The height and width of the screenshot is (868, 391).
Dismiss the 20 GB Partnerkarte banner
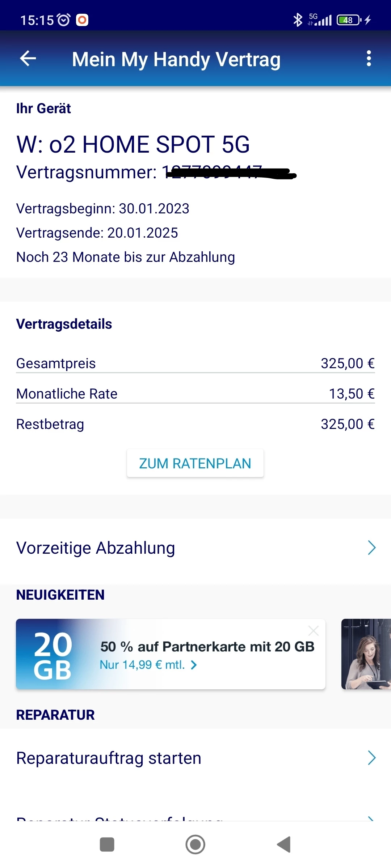point(313,631)
